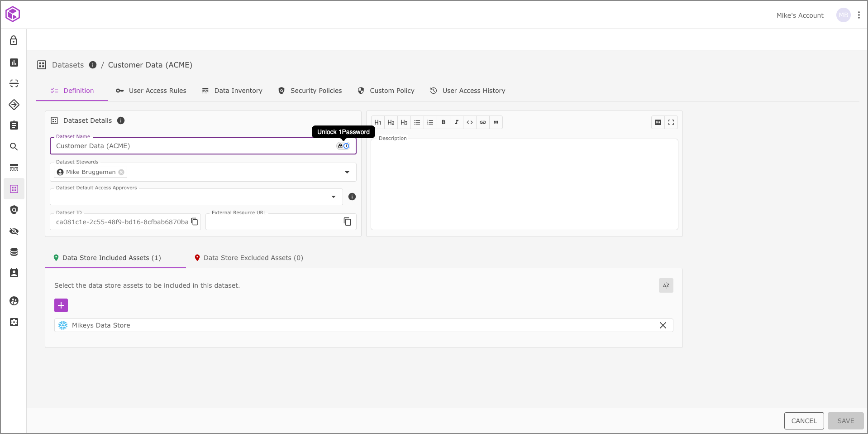Screen dimensions: 868x434
Task: Toggle markdown preview mode in editor
Action: click(658, 122)
